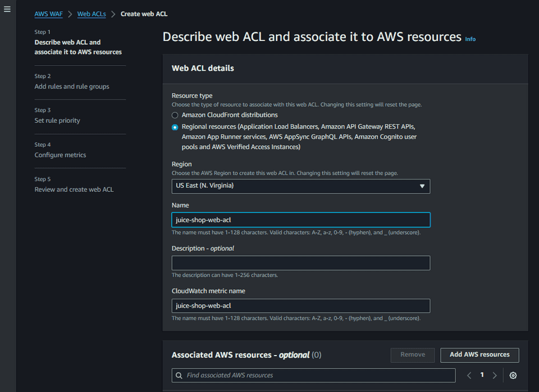Click the Info link beside the page title
539x392 pixels.
point(470,39)
